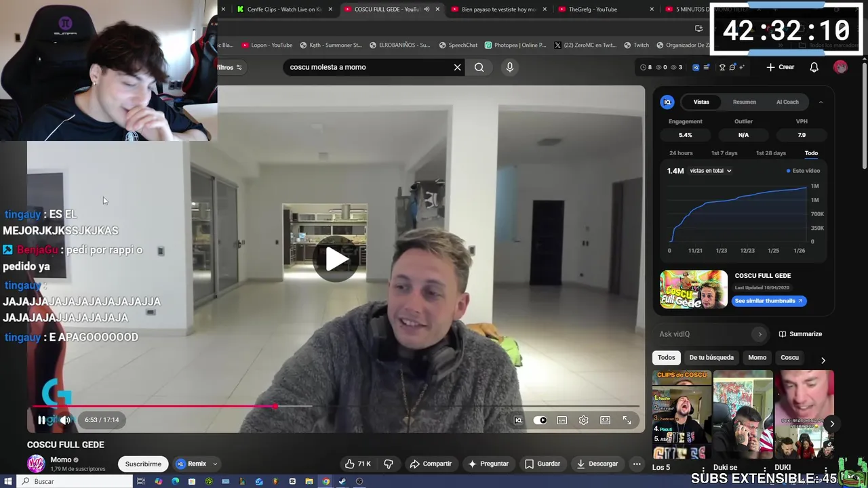Pause the video with the pause button

(41, 420)
